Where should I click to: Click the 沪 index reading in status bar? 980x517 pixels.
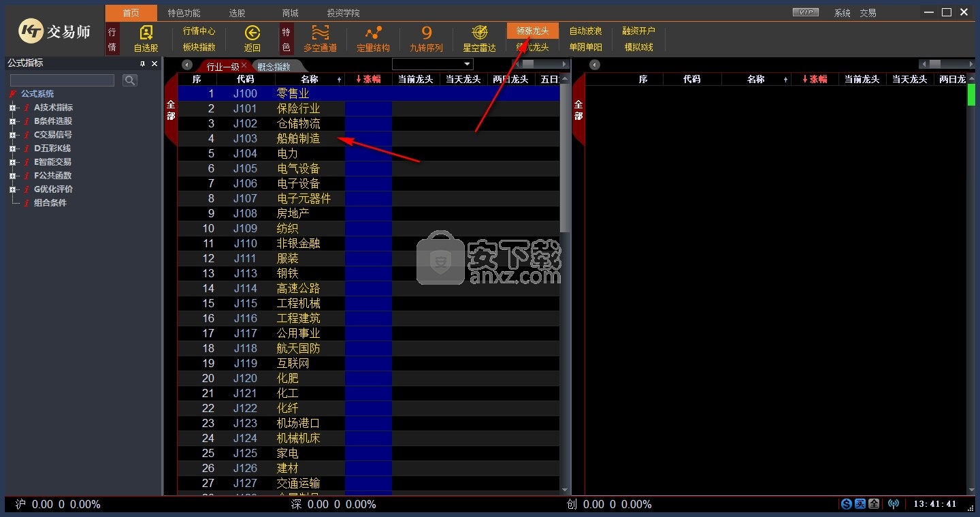pyautogui.click(x=58, y=505)
